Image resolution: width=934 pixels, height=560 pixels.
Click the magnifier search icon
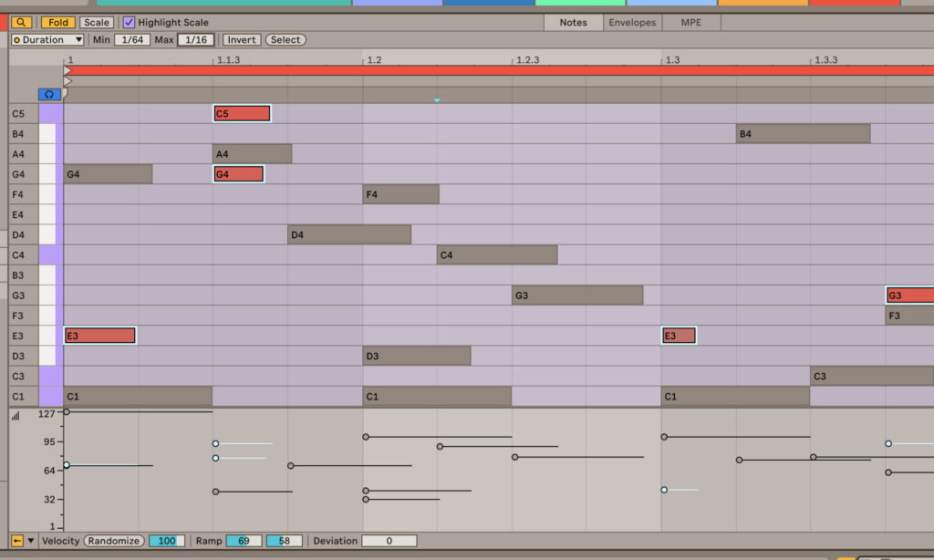pyautogui.click(x=21, y=23)
